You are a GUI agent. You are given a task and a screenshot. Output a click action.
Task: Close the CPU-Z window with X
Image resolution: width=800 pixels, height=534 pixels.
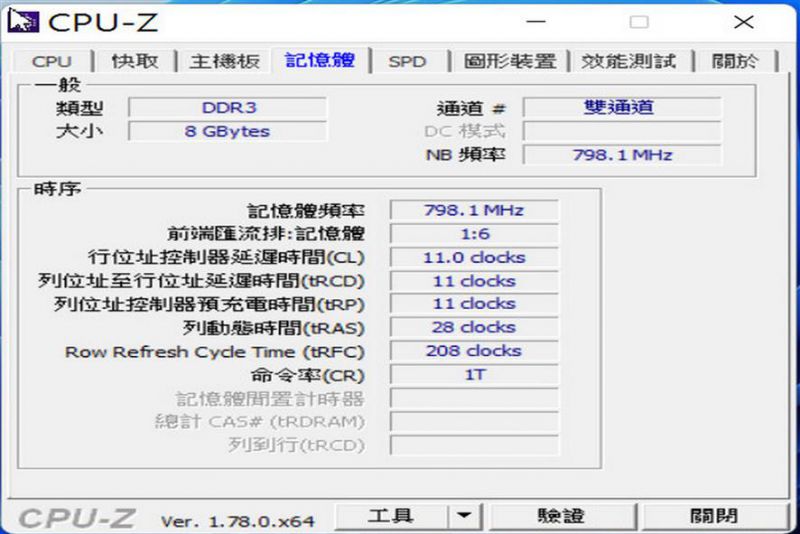[743, 22]
